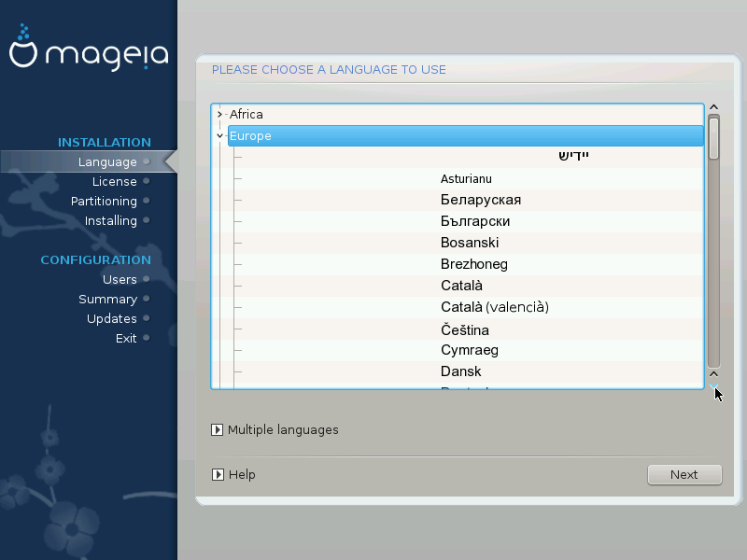Choose Čeština from the language list
The image size is (747, 560).
pos(464,330)
